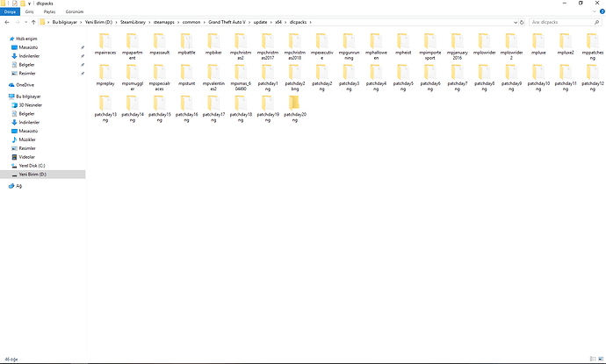
Task: Open Videolar in the navigation pane
Action: [x=26, y=157]
